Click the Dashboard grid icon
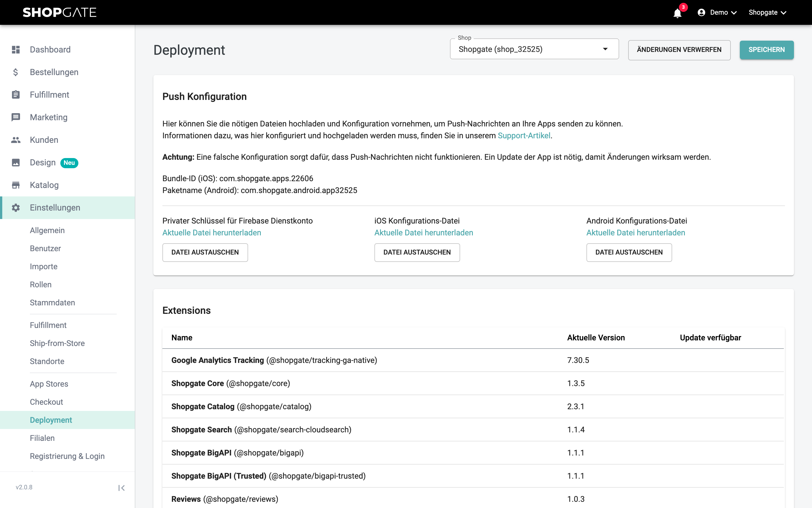 16,50
